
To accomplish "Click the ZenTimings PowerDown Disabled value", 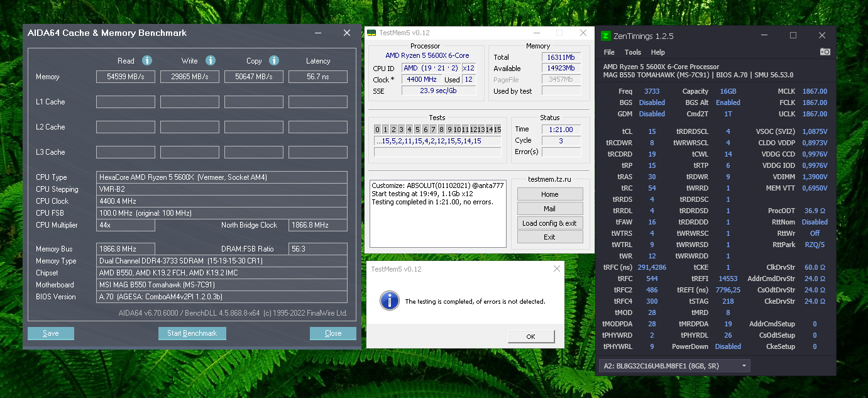I will click(728, 346).
